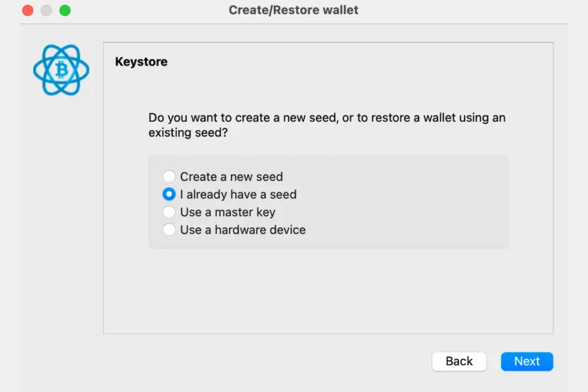Click the Create/Restore wallet window title
The height and width of the screenshot is (392, 588).
click(293, 10)
